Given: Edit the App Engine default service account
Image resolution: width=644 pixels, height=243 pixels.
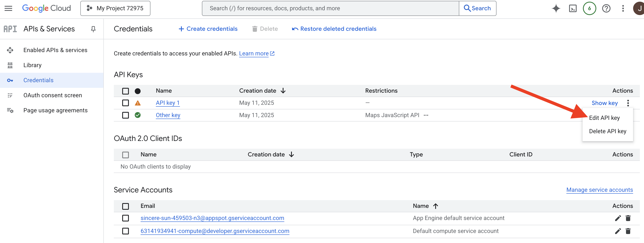Looking at the screenshot, I should pos(617,218).
